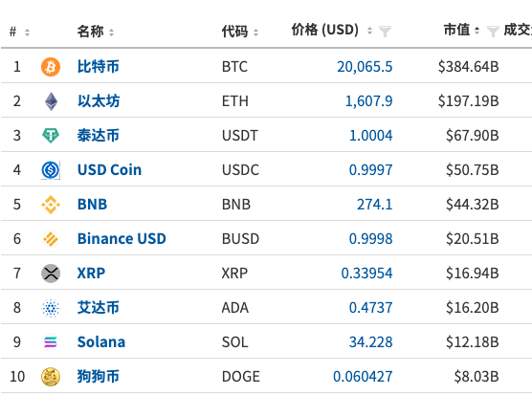Sort by the 名称 column arrows
The width and height of the screenshot is (532, 395).
(111, 33)
